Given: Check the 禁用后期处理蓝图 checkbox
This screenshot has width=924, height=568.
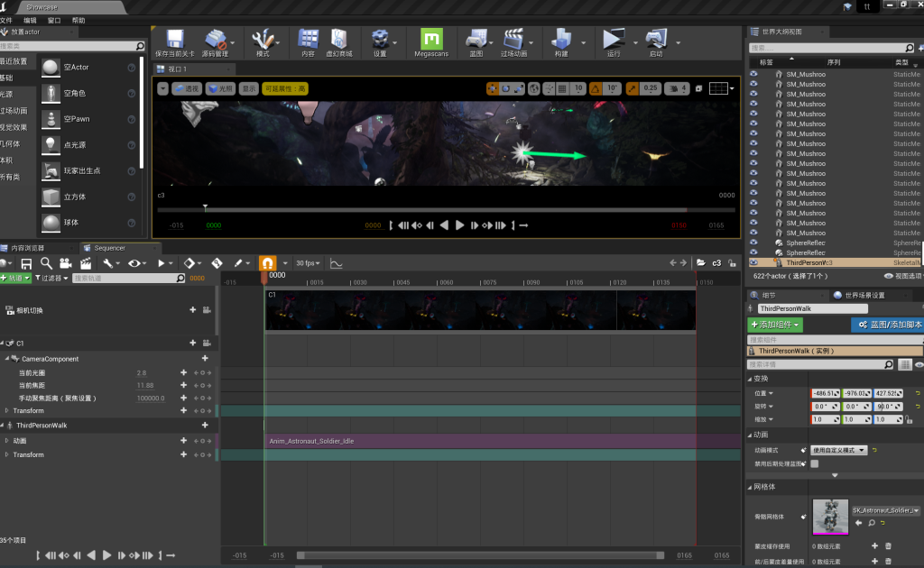Looking at the screenshot, I should (x=814, y=463).
